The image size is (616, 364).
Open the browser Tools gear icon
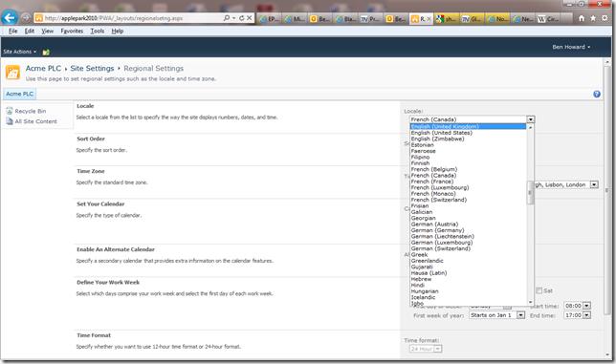[x=605, y=18]
